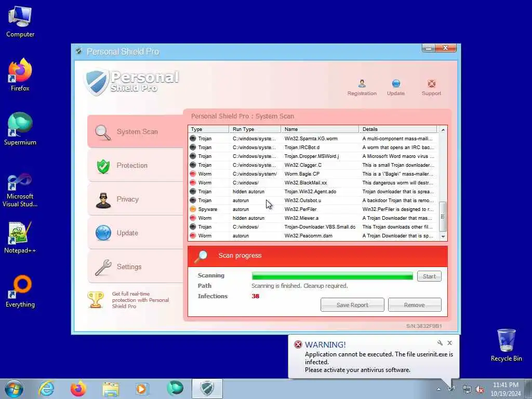Open the Settings sidebar tab
Viewport: 532px width, 399px height.
pos(136,267)
